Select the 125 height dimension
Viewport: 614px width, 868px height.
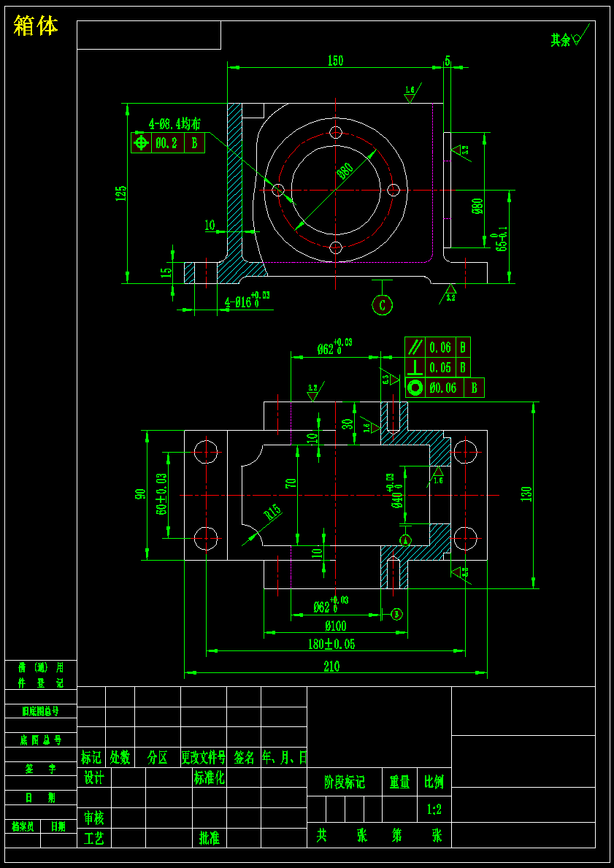(x=120, y=193)
